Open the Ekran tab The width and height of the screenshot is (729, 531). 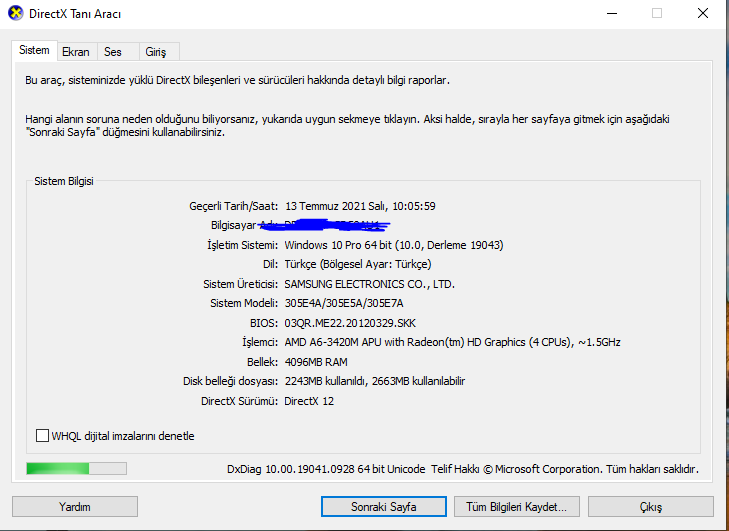tap(76, 52)
